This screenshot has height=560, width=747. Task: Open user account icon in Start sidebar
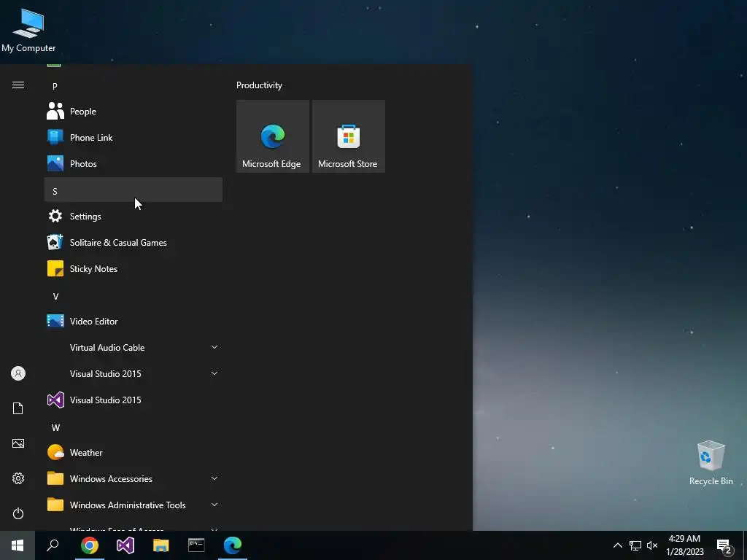point(18,373)
